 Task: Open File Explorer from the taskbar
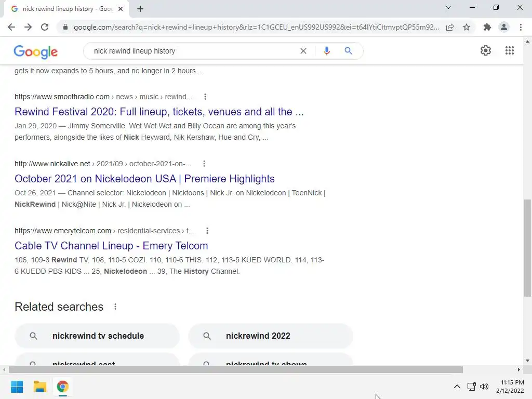[39, 387]
